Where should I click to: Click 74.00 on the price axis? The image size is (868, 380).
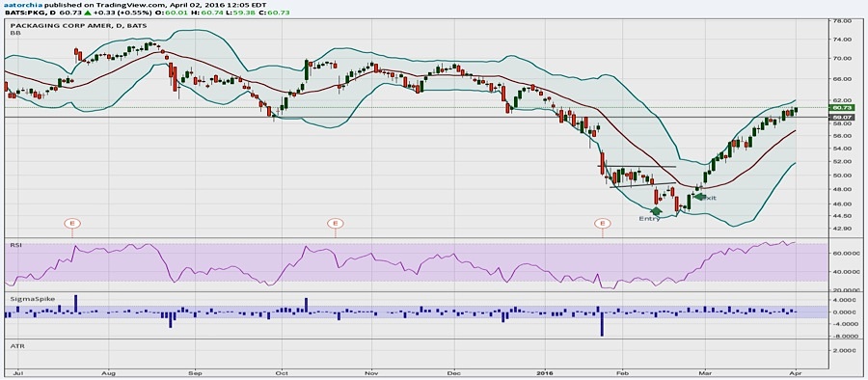843,40
